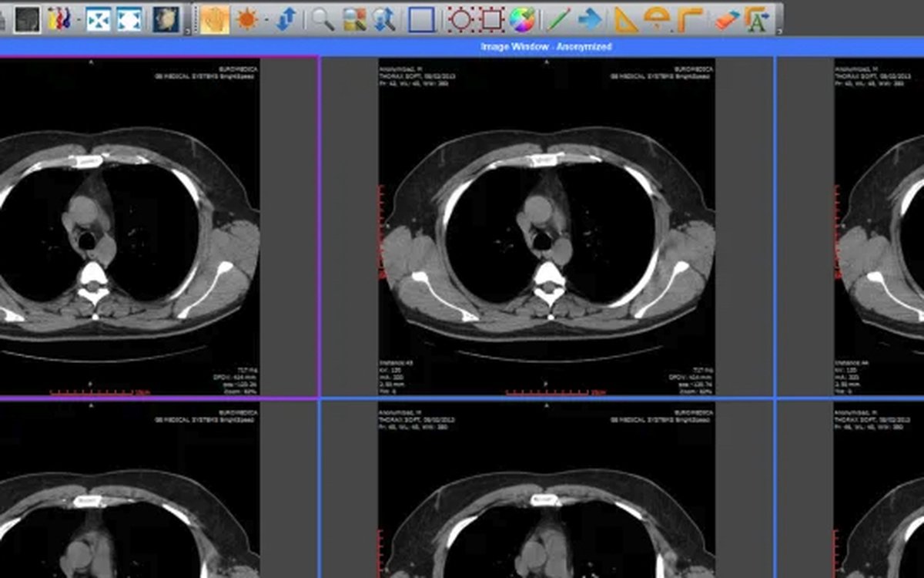
Task: Select the orange right-angle corner tool
Action: point(689,18)
